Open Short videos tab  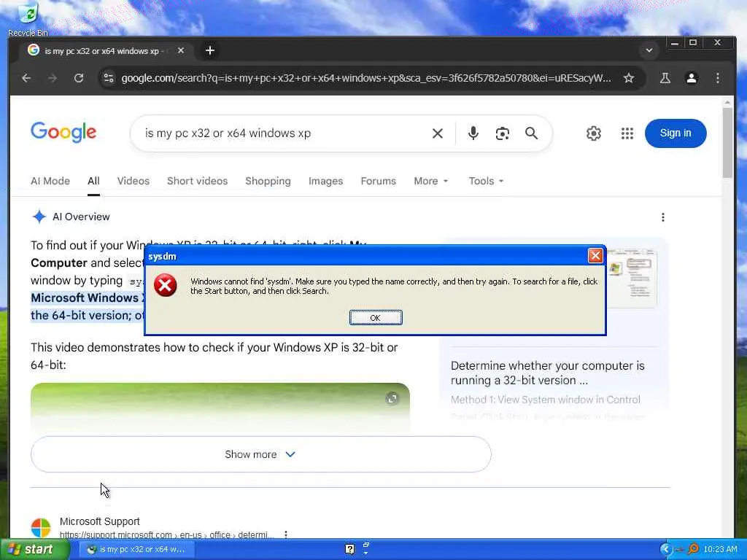coord(197,181)
